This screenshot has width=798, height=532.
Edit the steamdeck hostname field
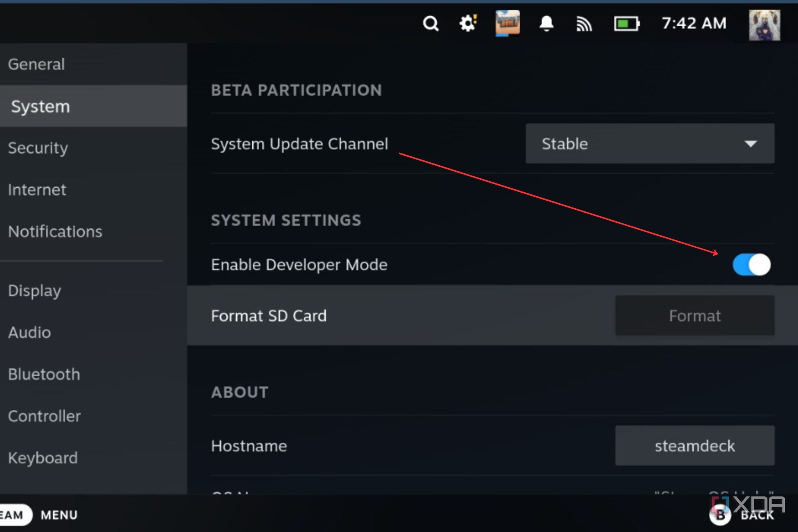[x=694, y=446]
